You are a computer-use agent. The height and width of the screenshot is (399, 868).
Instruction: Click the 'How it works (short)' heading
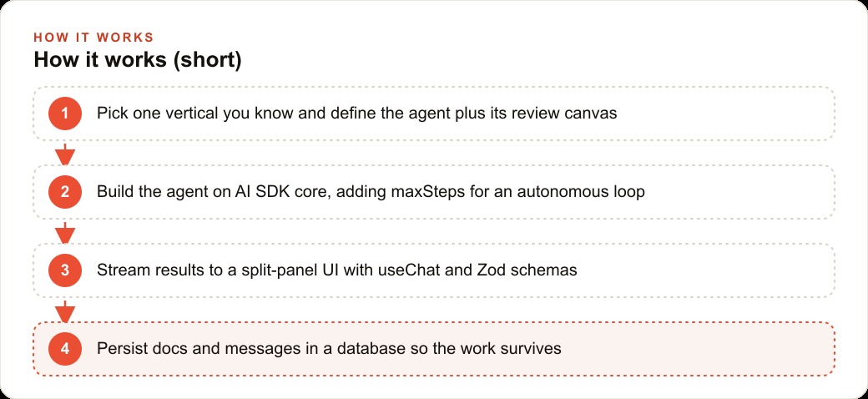(x=137, y=60)
